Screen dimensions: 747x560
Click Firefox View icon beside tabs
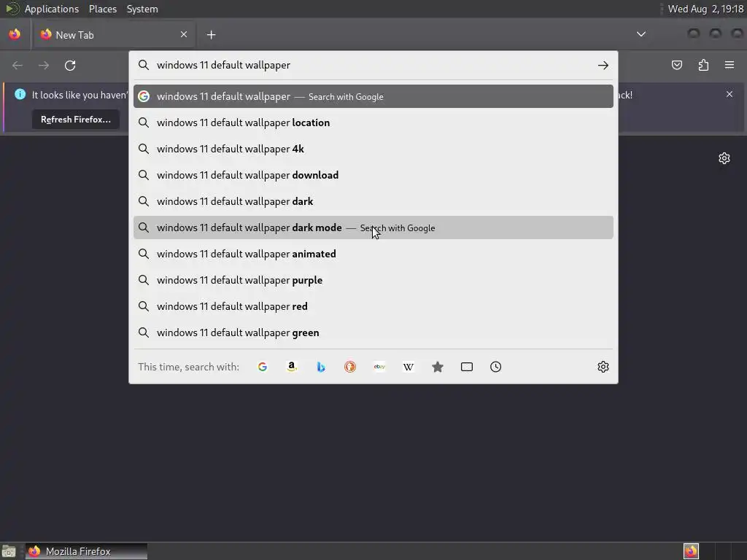[15, 34]
